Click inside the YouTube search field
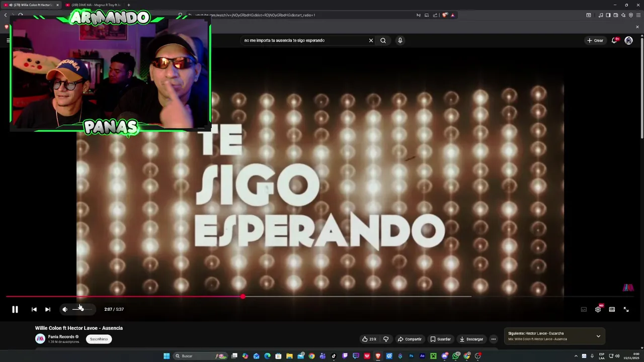 coord(304,40)
